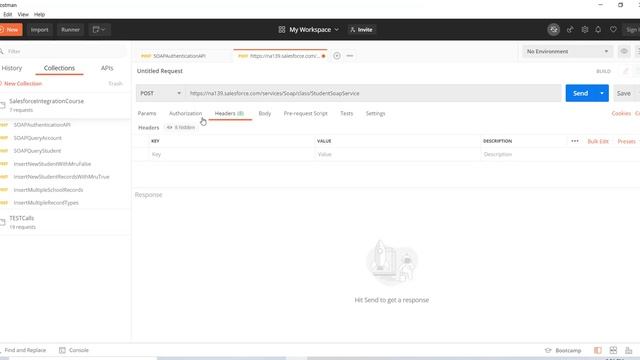This screenshot has width=640, height=360.
Task: Click the sidebar Filter search field
Action: (x=63, y=51)
